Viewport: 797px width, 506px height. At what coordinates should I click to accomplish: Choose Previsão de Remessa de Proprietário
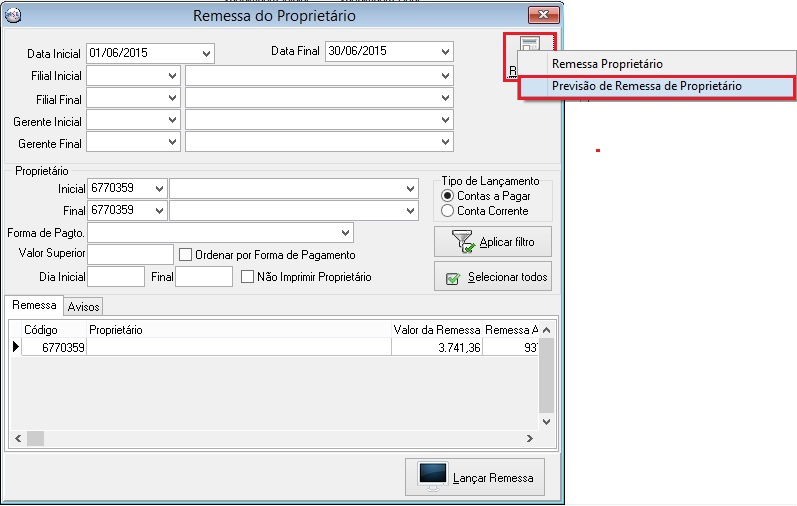pyautogui.click(x=657, y=86)
